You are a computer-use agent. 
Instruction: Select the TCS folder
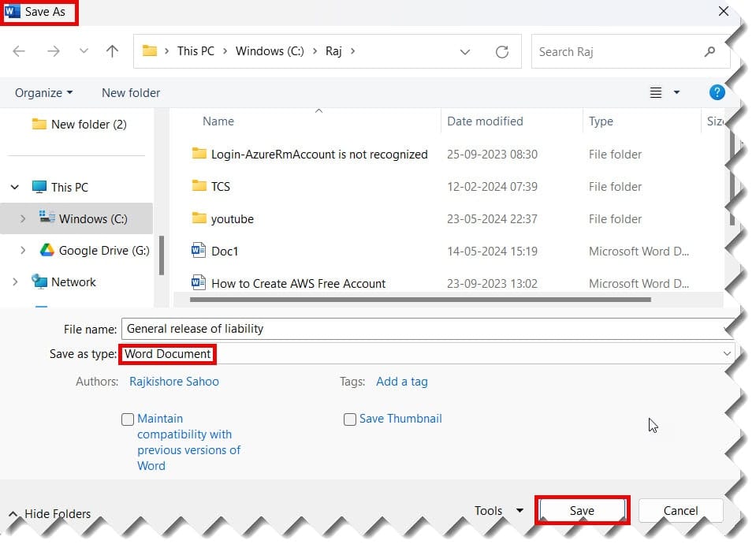click(x=221, y=187)
